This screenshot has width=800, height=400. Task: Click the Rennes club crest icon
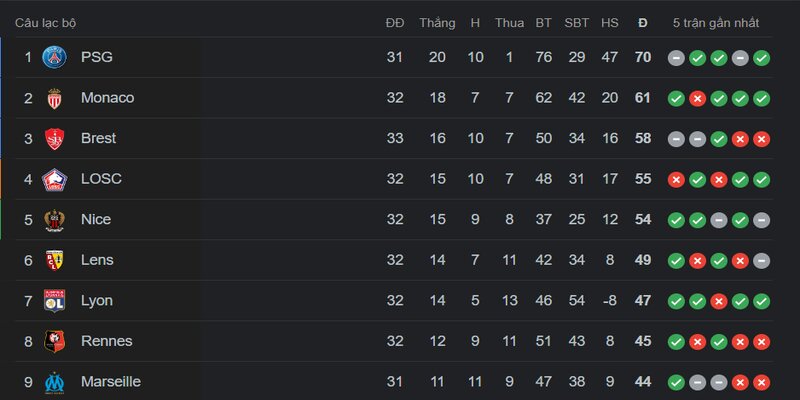pos(54,341)
